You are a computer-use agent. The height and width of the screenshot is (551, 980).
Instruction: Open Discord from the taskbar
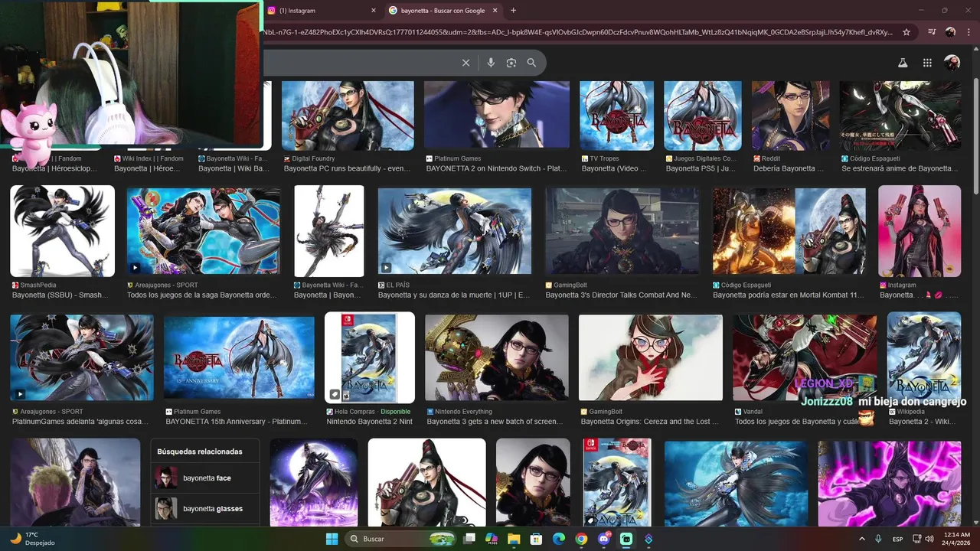604,539
